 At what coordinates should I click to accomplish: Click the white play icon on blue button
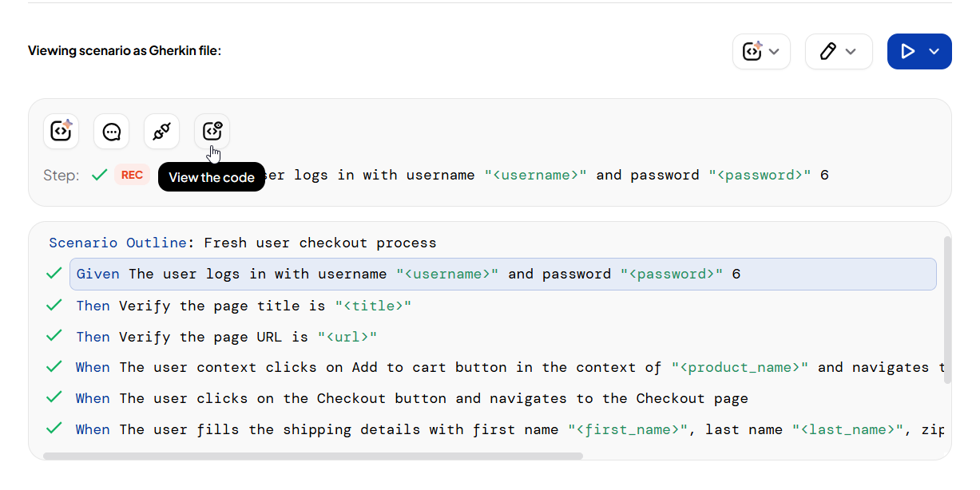(907, 51)
